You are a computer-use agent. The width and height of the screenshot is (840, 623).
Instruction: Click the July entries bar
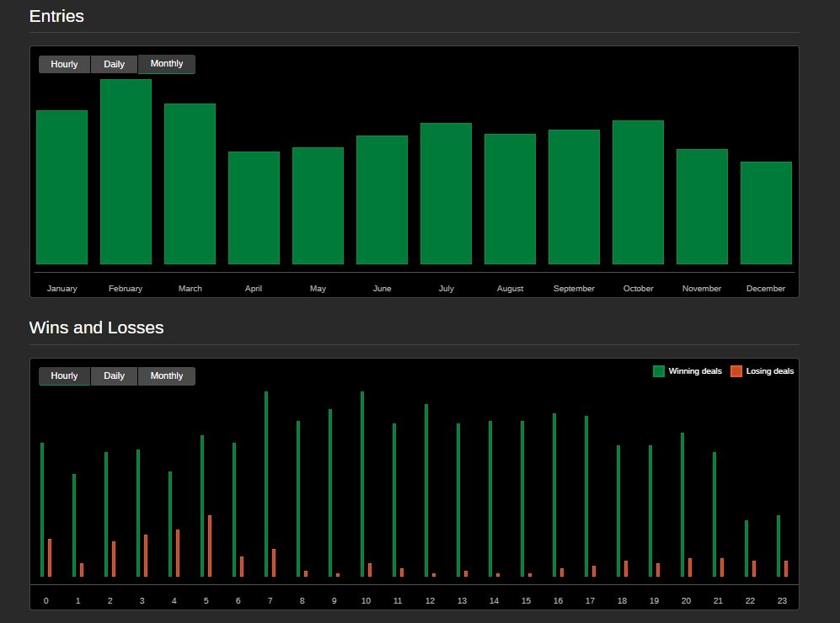[446, 194]
